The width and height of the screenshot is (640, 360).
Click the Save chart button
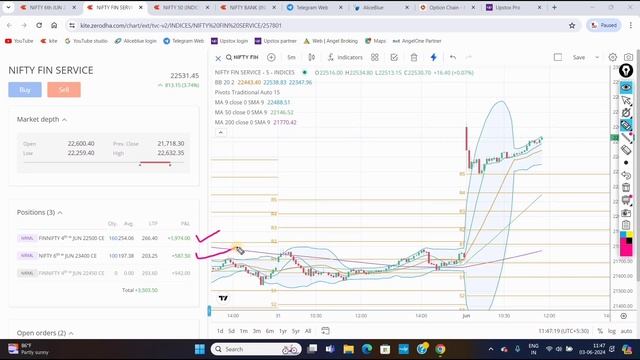click(579, 58)
